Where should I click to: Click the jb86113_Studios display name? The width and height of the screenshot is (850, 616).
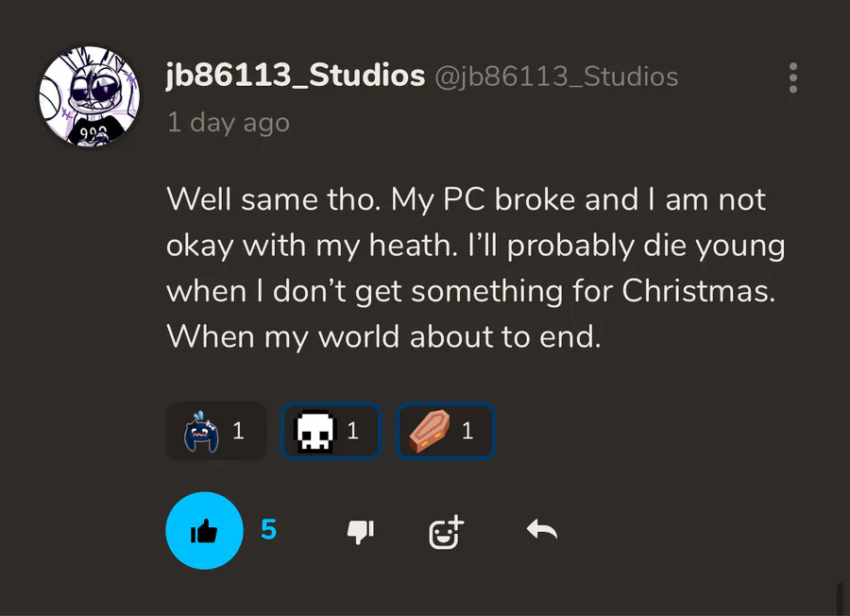(x=296, y=77)
